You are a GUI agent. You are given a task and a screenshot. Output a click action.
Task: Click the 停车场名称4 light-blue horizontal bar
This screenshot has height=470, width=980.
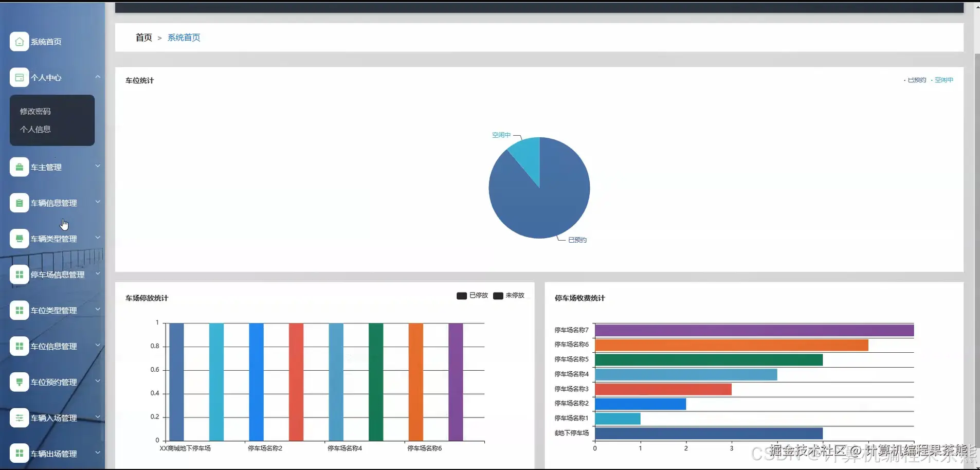(x=686, y=374)
